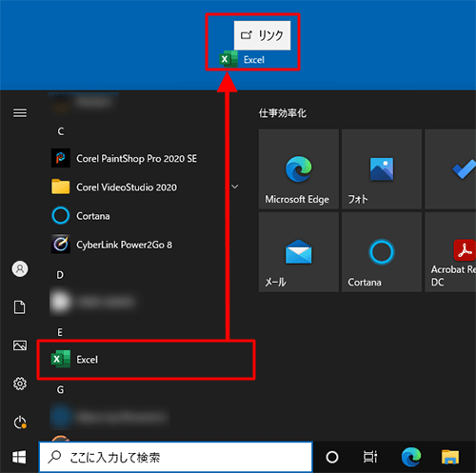Image resolution: width=476 pixels, height=473 pixels.
Task: Expand the Corel VideoStudio 2020 folder chevron
Action: click(x=235, y=187)
